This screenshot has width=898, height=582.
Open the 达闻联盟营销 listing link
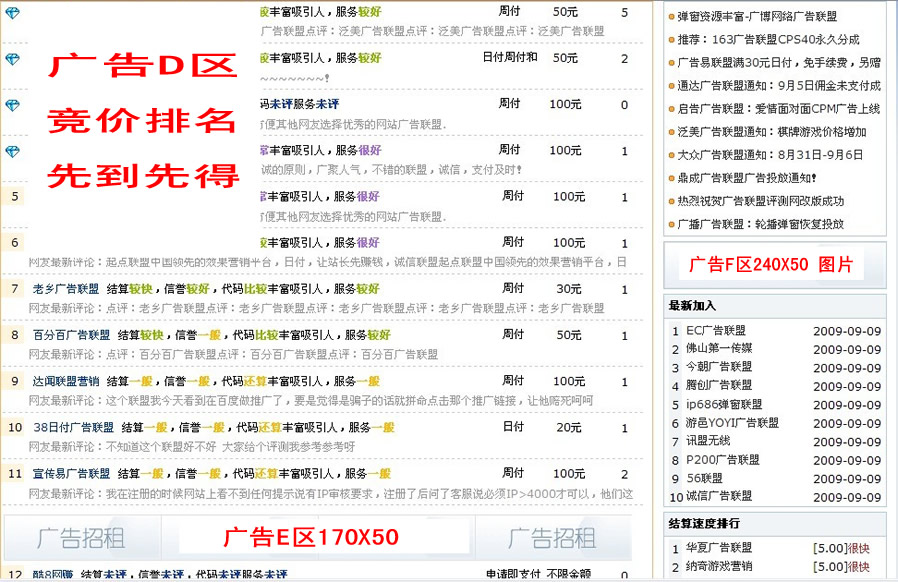pyautogui.click(x=66, y=381)
